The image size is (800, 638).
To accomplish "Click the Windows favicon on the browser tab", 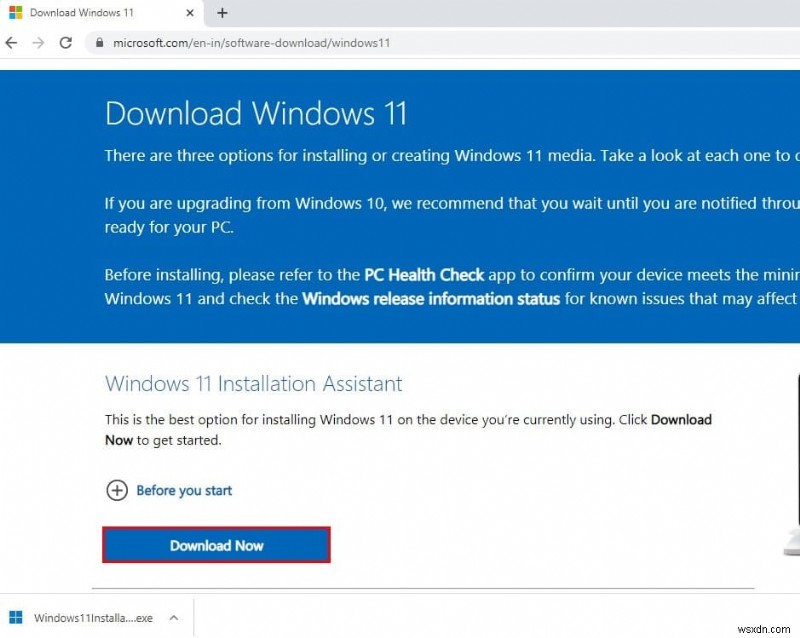I will pyautogui.click(x=14, y=13).
